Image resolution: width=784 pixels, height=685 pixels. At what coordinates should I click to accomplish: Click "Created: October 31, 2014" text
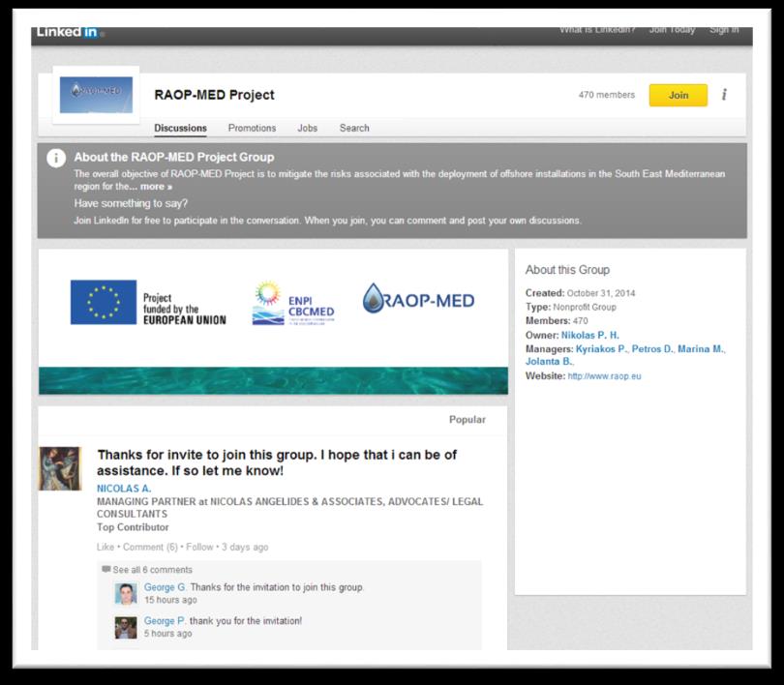point(580,293)
